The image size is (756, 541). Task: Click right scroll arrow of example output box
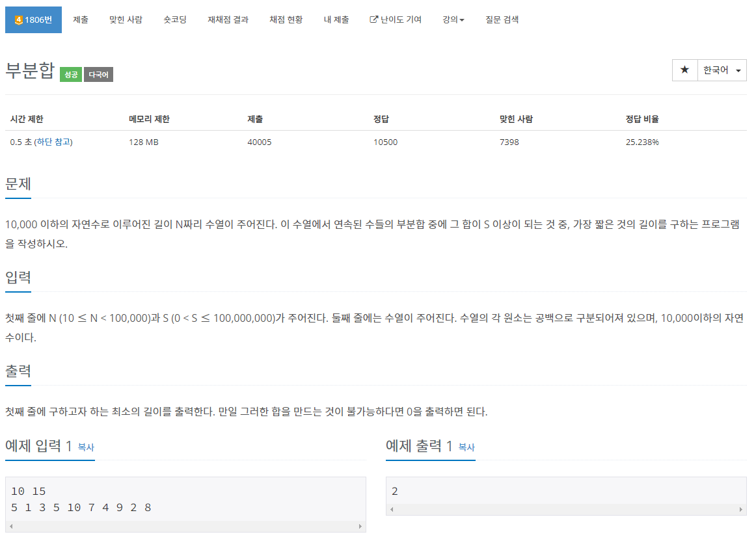740,510
